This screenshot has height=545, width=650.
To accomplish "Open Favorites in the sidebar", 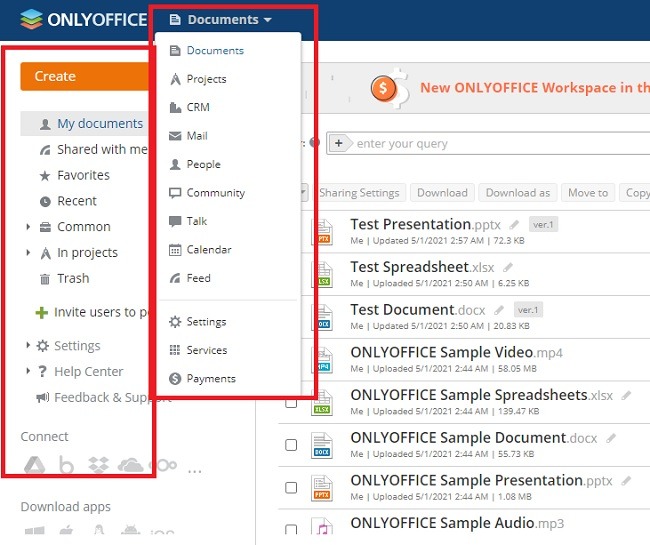I will coord(83,175).
